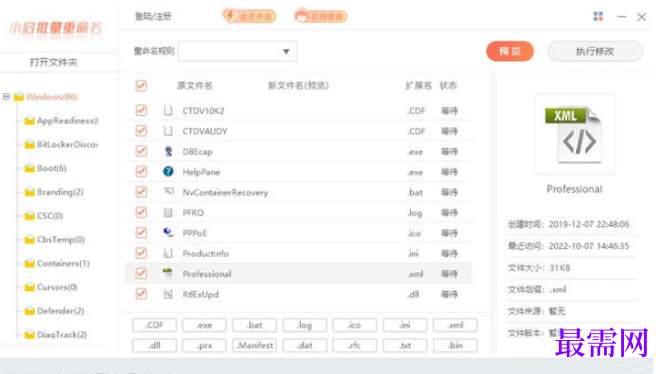The width and height of the screenshot is (667, 374).
Task: Filter by .ini extension button
Action: pyautogui.click(x=405, y=325)
